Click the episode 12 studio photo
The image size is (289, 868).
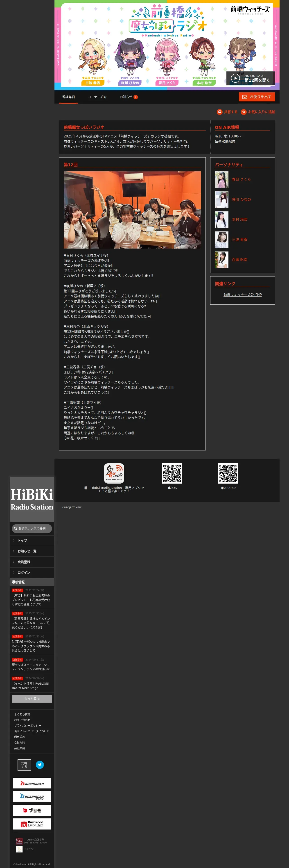tap(132, 210)
